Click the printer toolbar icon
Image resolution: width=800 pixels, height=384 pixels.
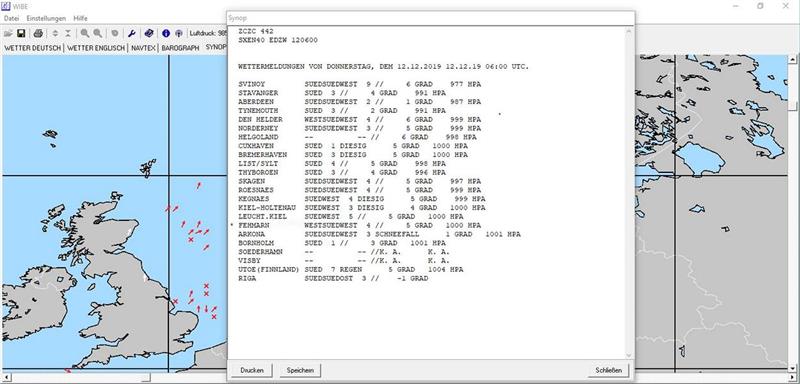click(x=38, y=33)
